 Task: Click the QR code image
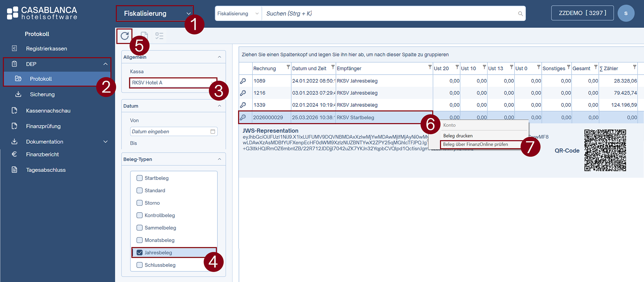(x=605, y=150)
